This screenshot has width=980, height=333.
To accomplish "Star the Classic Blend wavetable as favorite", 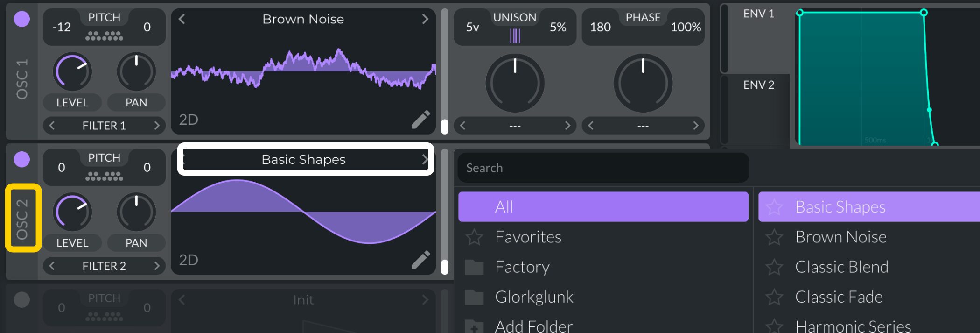I will click(x=774, y=267).
